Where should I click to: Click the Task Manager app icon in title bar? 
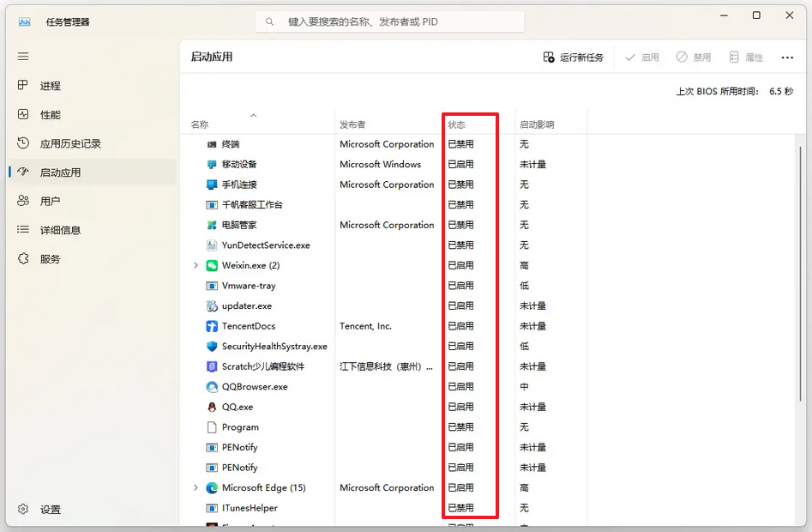pyautogui.click(x=24, y=21)
